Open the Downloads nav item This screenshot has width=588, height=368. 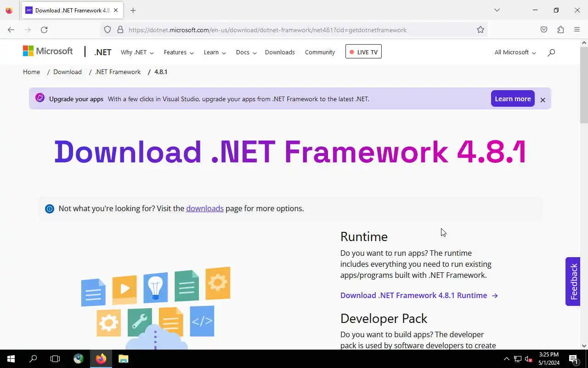pyautogui.click(x=280, y=52)
